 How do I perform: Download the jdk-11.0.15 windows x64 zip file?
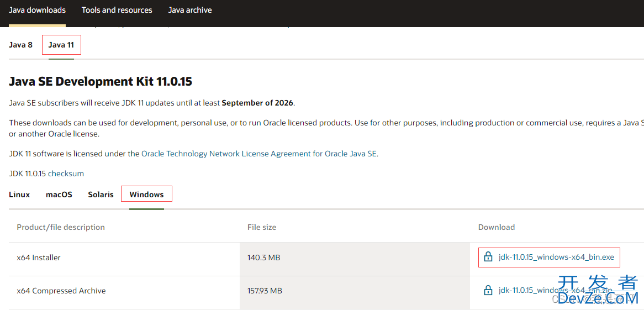click(556, 291)
